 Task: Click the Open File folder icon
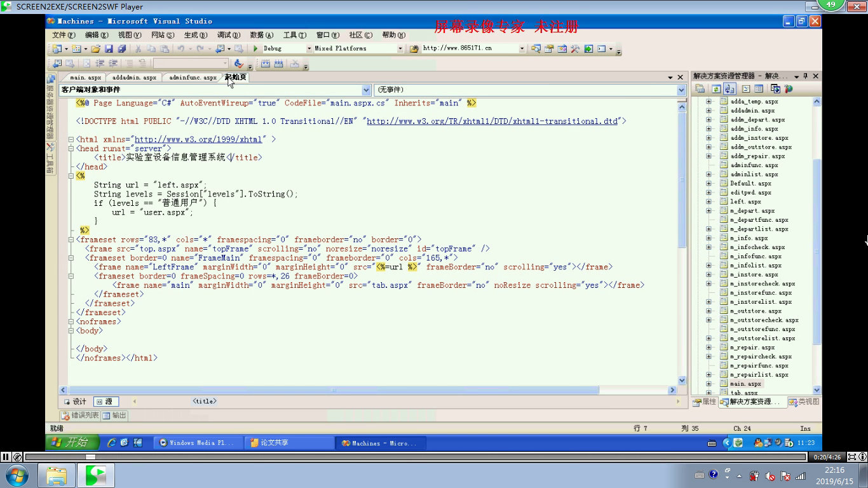coord(95,48)
